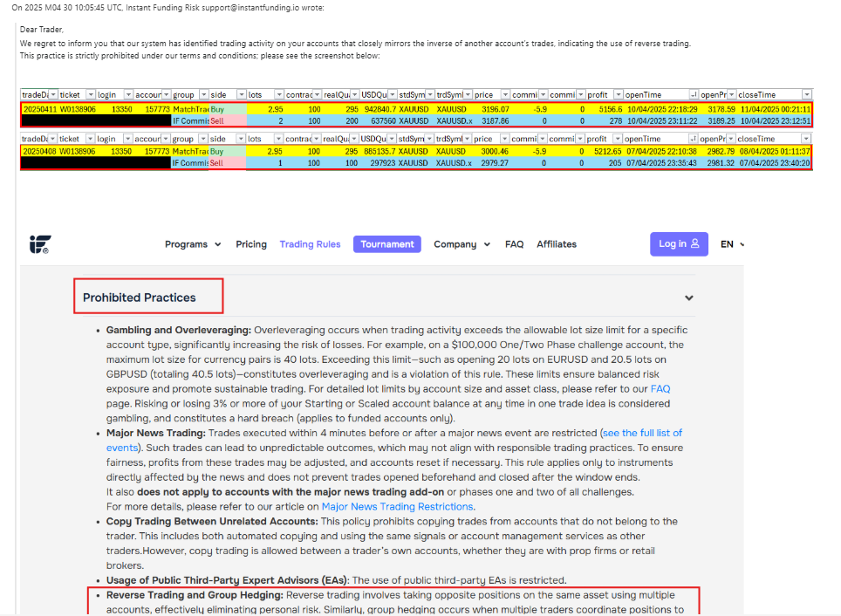This screenshot has width=841, height=616.
Task: Open the Company menu chevron
Action: point(487,244)
